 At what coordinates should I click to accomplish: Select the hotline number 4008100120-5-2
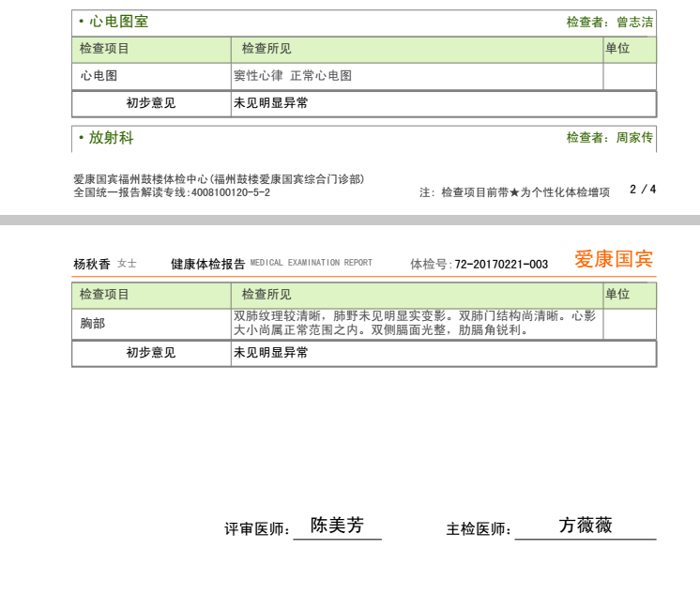[231, 192]
